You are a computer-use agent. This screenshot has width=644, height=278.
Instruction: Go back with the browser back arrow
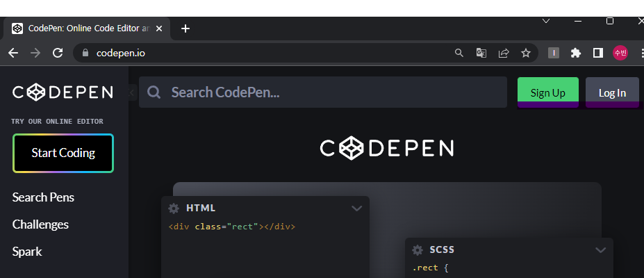click(13, 53)
